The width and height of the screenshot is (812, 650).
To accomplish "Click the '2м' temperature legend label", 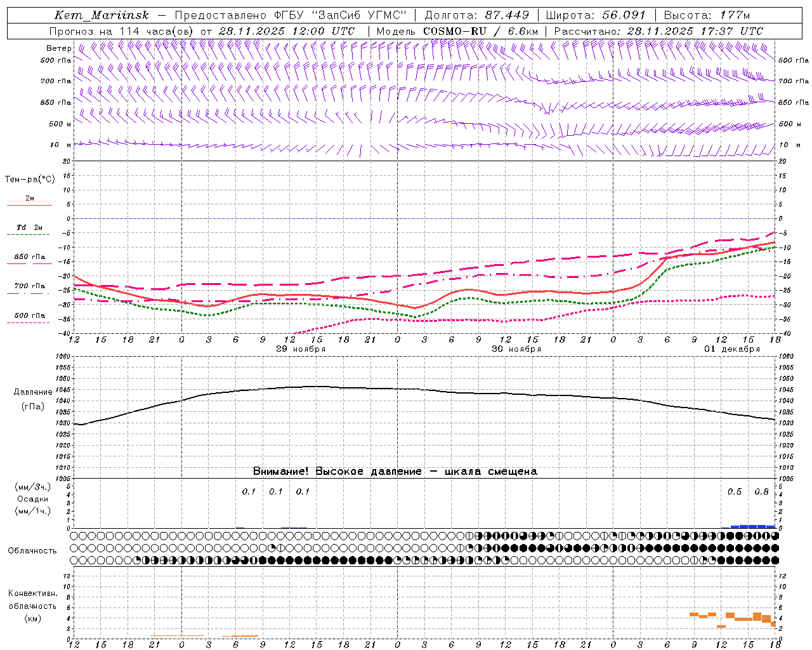I will tap(30, 199).
